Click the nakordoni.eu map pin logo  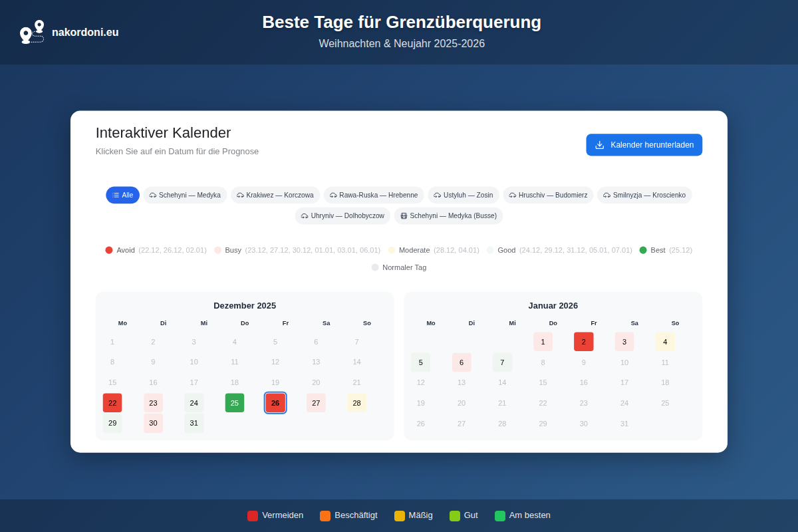pyautogui.click(x=32, y=32)
